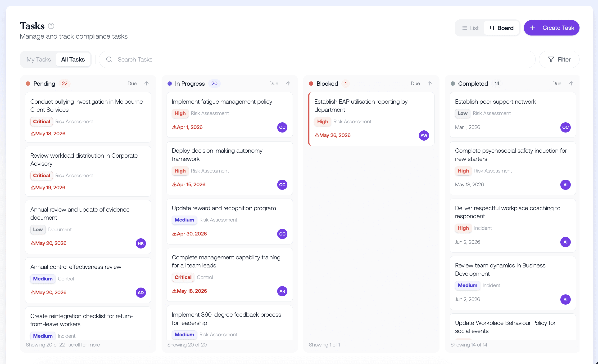Open 'Deploy decision-making autonomy framework' task
Viewport: 598px width, 364px height.
click(x=230, y=168)
